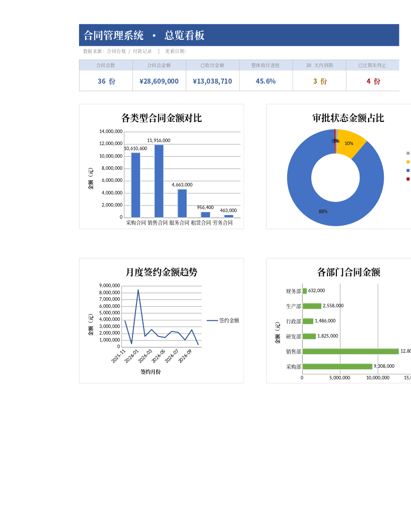Select the 生产部 green bar
Viewport: 411px width, 532px height.
(x=312, y=306)
